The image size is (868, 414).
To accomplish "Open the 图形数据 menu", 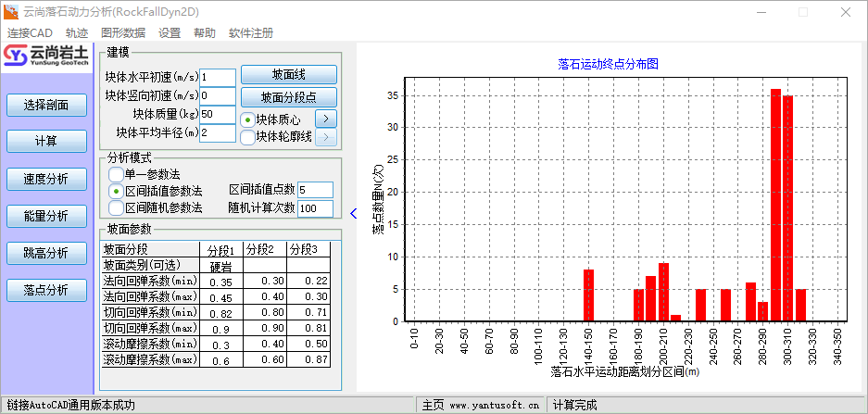I will [123, 32].
